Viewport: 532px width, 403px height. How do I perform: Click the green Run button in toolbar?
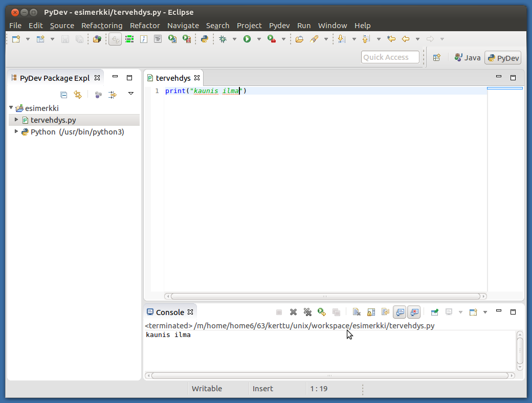click(x=247, y=39)
